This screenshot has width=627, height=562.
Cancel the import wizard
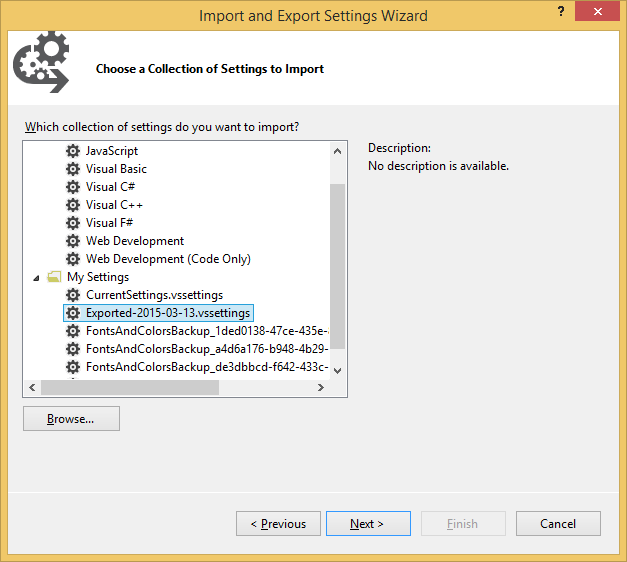point(558,524)
